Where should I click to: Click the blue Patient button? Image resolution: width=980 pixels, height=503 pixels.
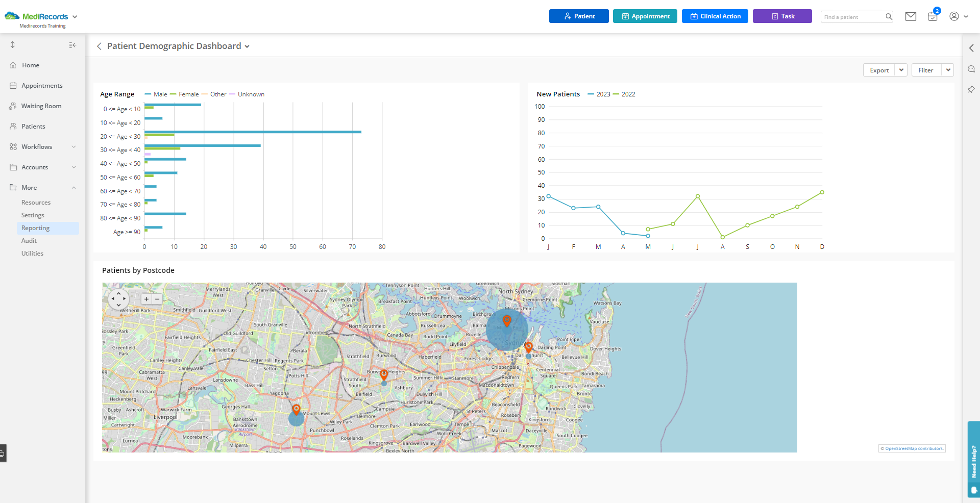tap(579, 16)
